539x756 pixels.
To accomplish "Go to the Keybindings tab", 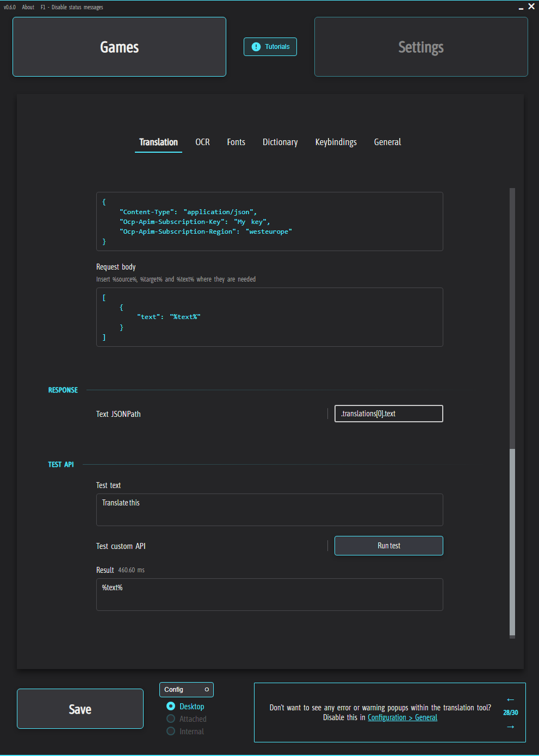I will (x=336, y=142).
